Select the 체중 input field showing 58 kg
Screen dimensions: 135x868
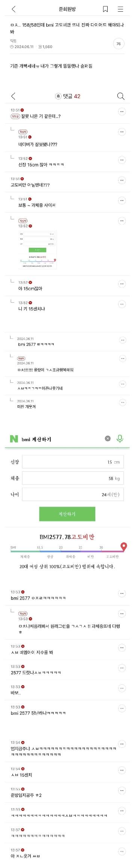(x=73, y=479)
